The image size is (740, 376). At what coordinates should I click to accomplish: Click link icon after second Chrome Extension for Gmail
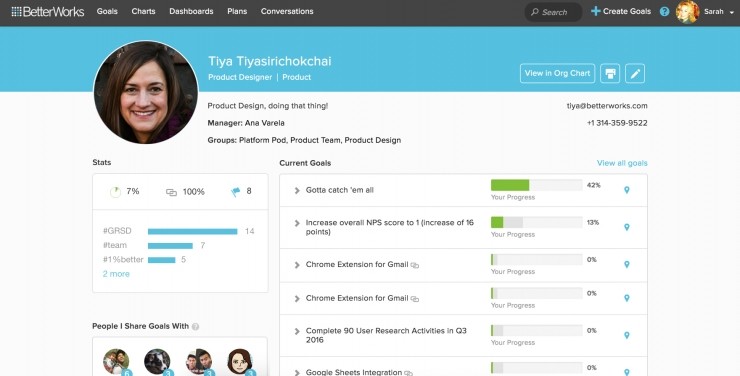click(415, 299)
